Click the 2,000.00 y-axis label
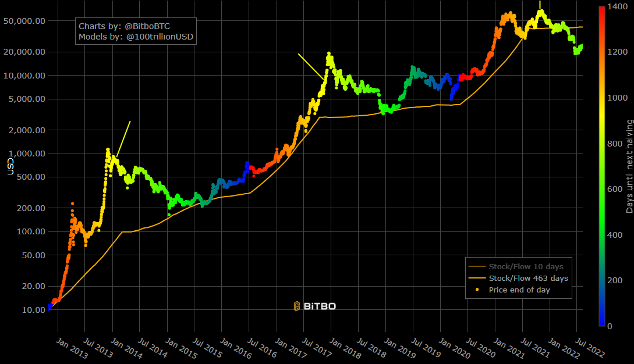 click(27, 130)
